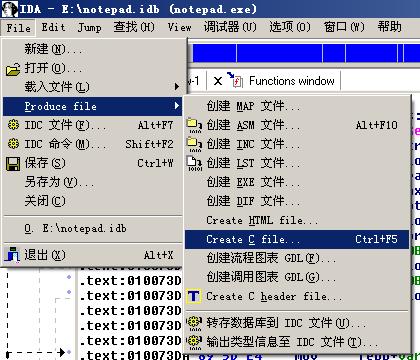Select Create C header file... item
The height and width of the screenshot is (360, 420).
[297, 296]
